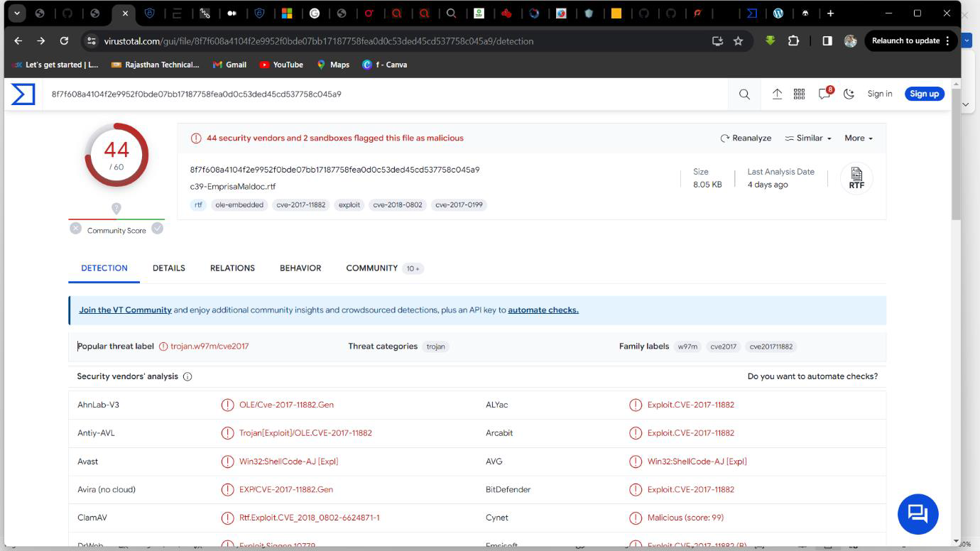Click info icon beside Security vendors' analysis
Screen dimensions: 980x551
(x=187, y=376)
